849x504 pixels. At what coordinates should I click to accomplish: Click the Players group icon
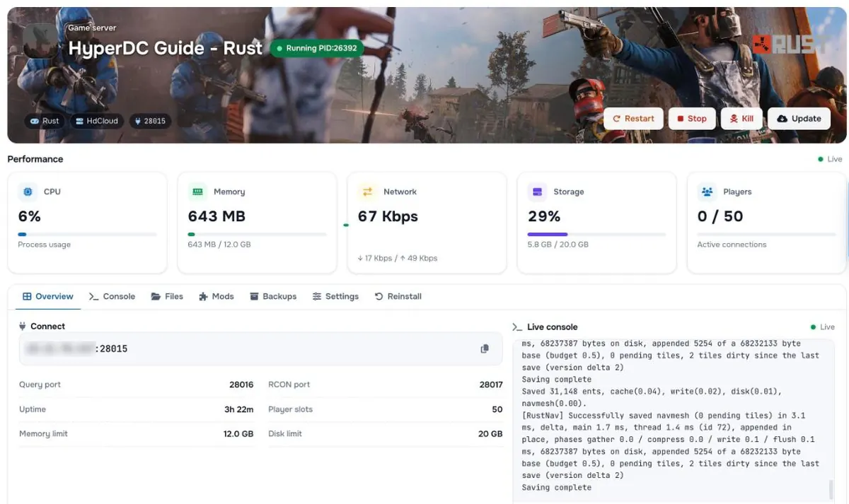pos(707,192)
